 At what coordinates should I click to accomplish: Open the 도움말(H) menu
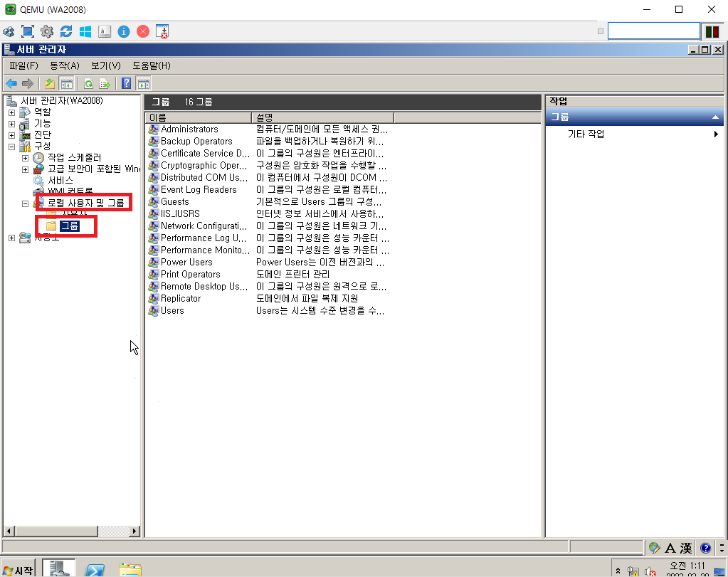pyautogui.click(x=152, y=65)
